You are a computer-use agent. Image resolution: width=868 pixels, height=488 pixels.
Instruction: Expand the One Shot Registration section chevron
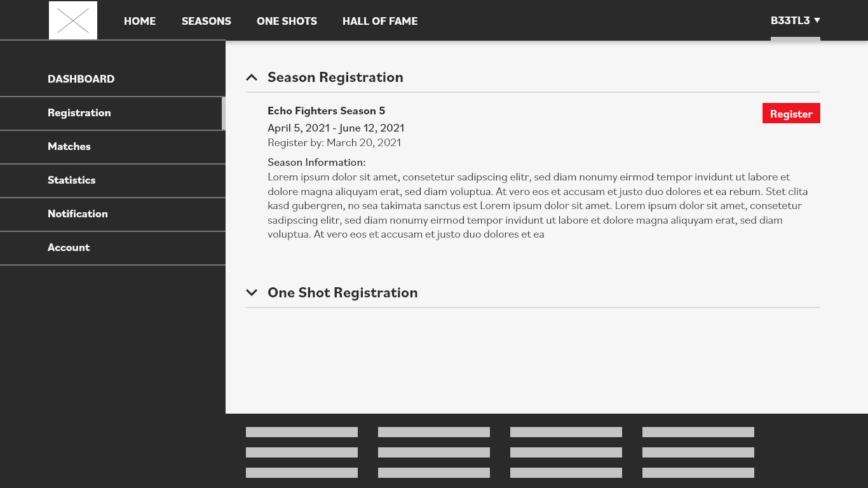click(x=252, y=293)
